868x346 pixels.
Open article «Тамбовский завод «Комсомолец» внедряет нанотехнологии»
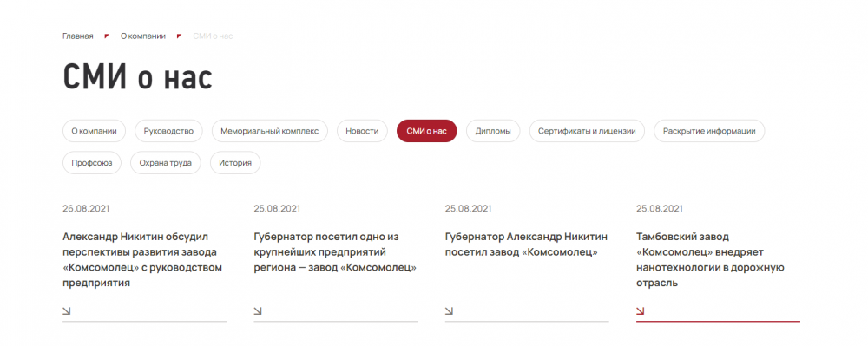click(710, 260)
